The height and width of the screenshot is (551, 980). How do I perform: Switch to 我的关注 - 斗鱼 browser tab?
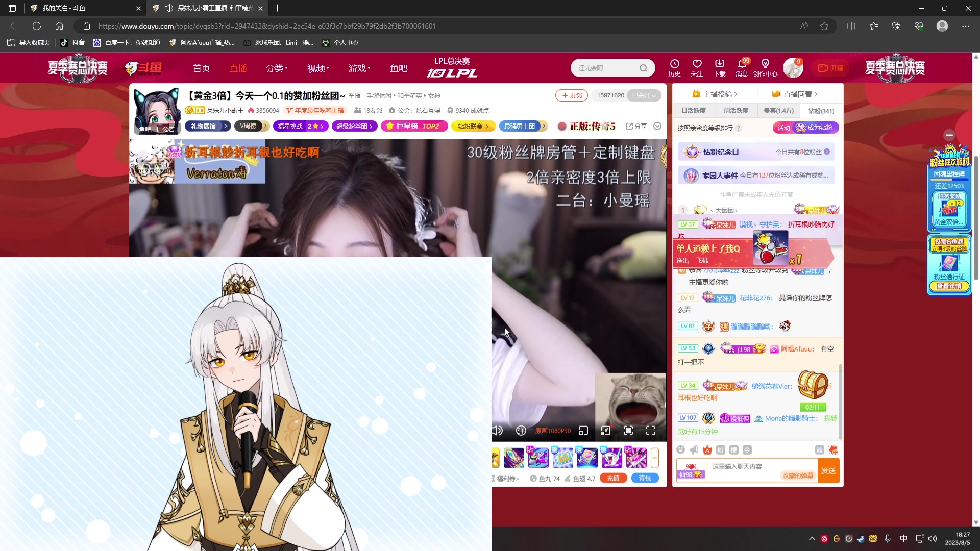(85, 8)
